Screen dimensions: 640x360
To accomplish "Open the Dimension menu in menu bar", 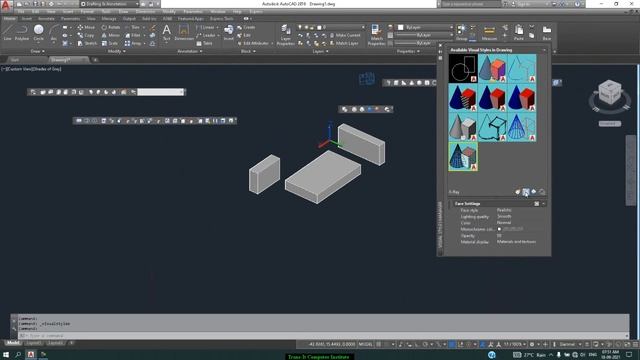I will point(145,12).
